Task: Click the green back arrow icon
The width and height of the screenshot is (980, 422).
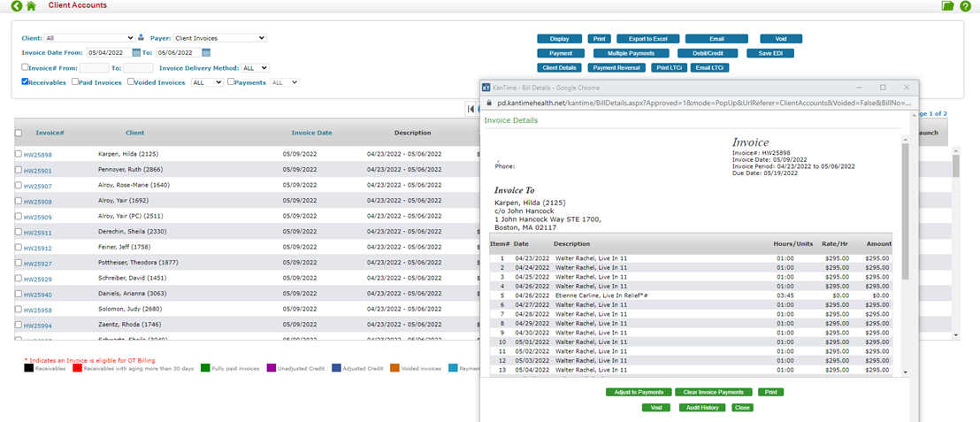Action: coord(16,6)
